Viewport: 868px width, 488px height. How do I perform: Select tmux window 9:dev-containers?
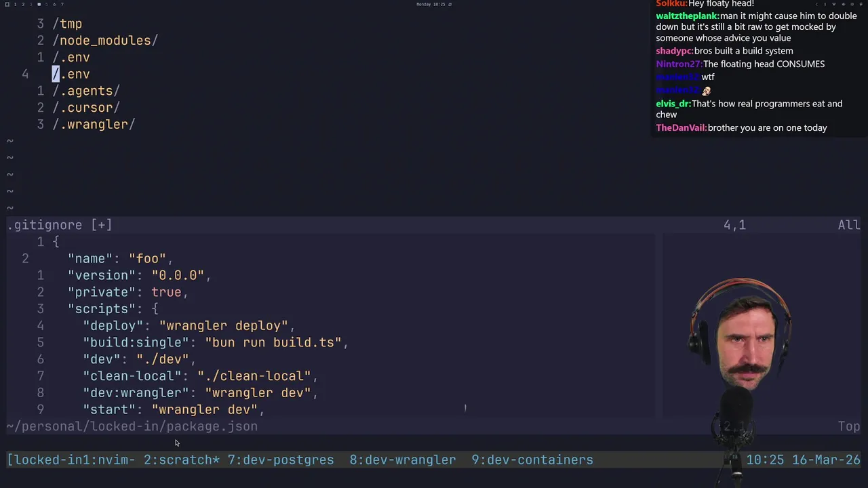click(x=532, y=460)
